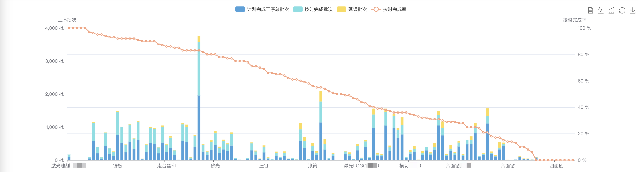This screenshot has width=644, height=172.
Task: Click first 100% point on completion line
Action: (x=69, y=28)
